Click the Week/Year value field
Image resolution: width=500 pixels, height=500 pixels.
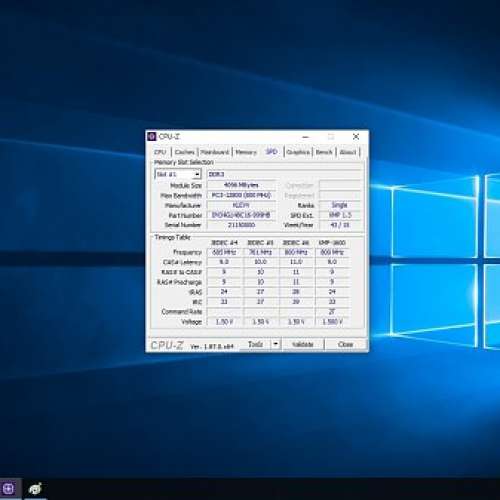pos(340,225)
